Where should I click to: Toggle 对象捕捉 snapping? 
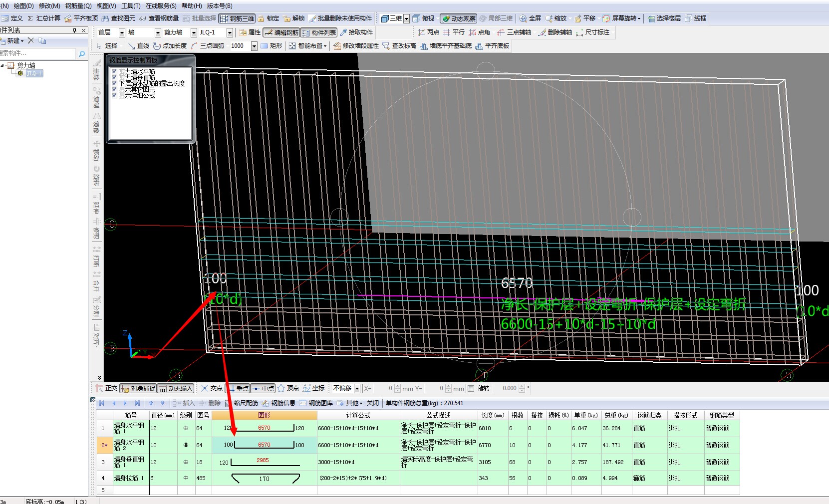coord(138,388)
